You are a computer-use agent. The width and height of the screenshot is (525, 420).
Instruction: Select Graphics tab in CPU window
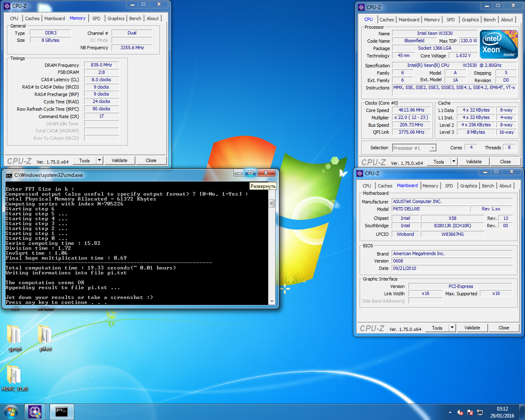tap(470, 20)
